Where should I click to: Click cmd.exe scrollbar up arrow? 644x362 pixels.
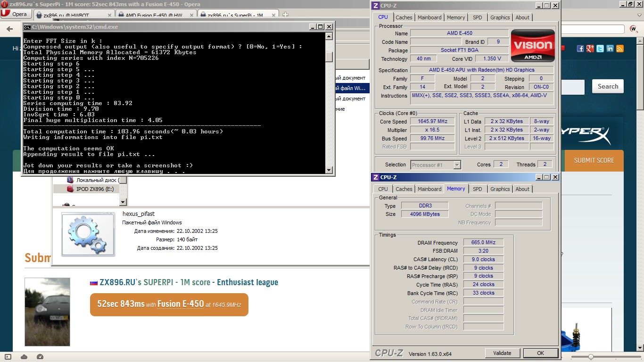click(x=329, y=36)
